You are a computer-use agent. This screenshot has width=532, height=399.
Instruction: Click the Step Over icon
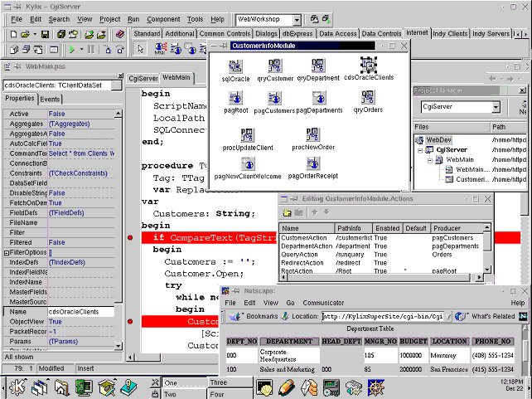[x=120, y=50]
